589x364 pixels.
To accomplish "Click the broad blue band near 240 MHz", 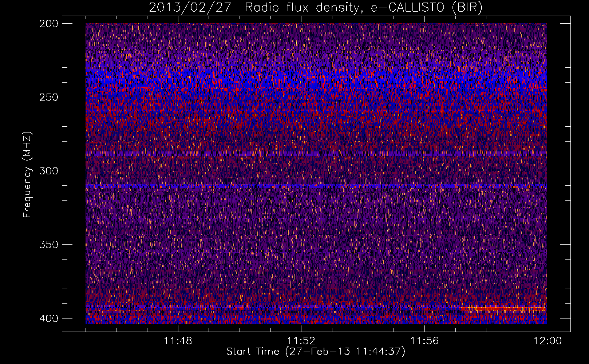I will click(316, 80).
